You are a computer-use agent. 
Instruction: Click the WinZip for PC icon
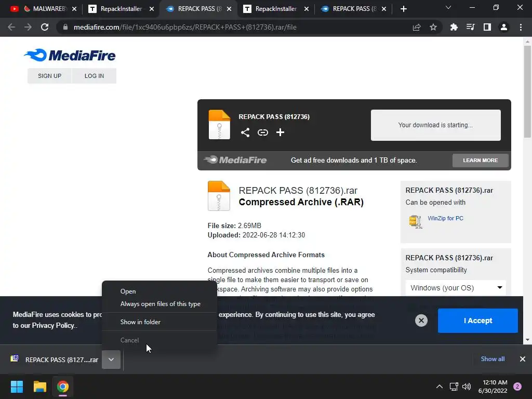click(415, 221)
